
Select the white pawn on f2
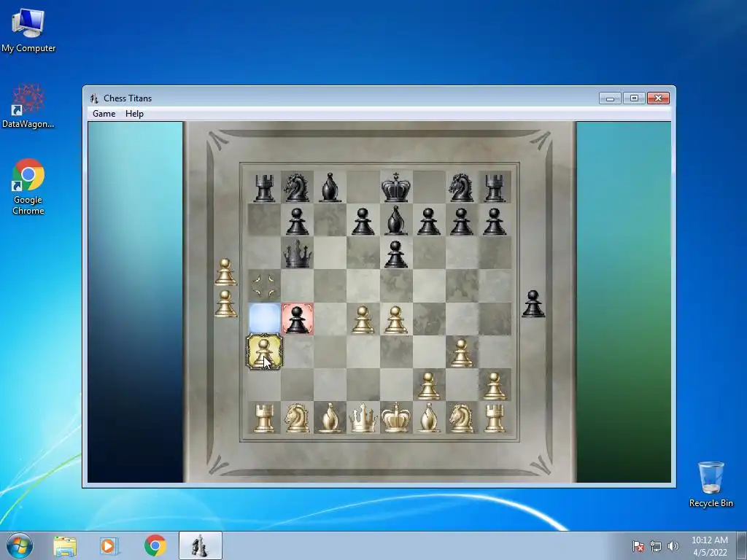tap(429, 385)
